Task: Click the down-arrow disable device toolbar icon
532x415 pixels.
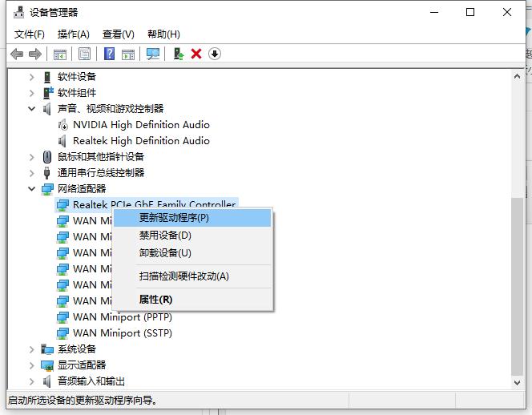Action: coord(215,54)
